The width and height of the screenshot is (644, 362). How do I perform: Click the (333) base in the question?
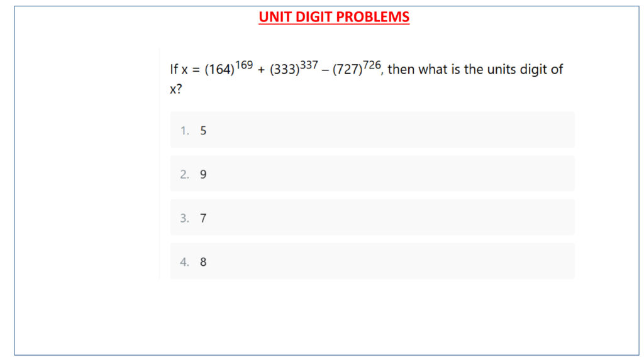click(284, 70)
